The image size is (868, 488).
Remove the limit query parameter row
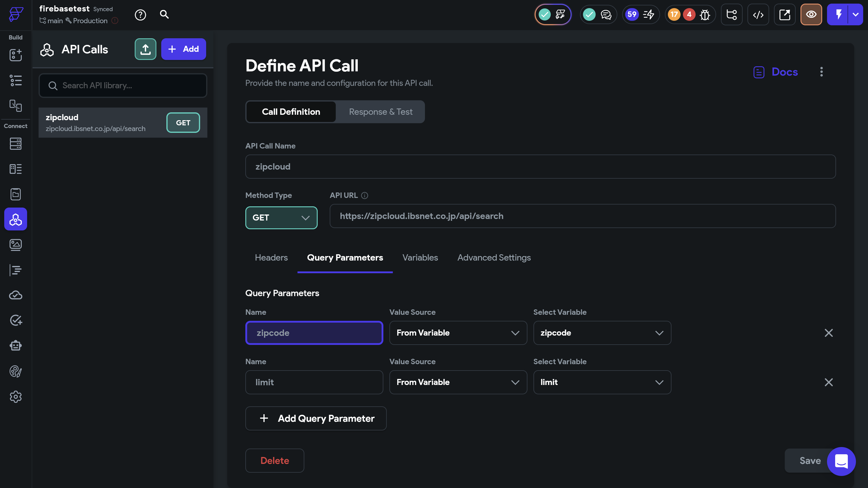point(829,382)
